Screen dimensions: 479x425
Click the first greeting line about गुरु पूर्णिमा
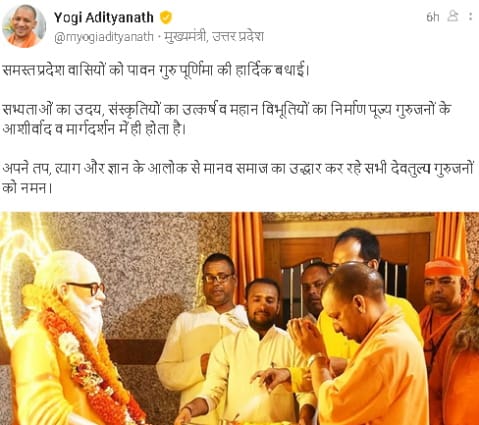(x=156, y=70)
